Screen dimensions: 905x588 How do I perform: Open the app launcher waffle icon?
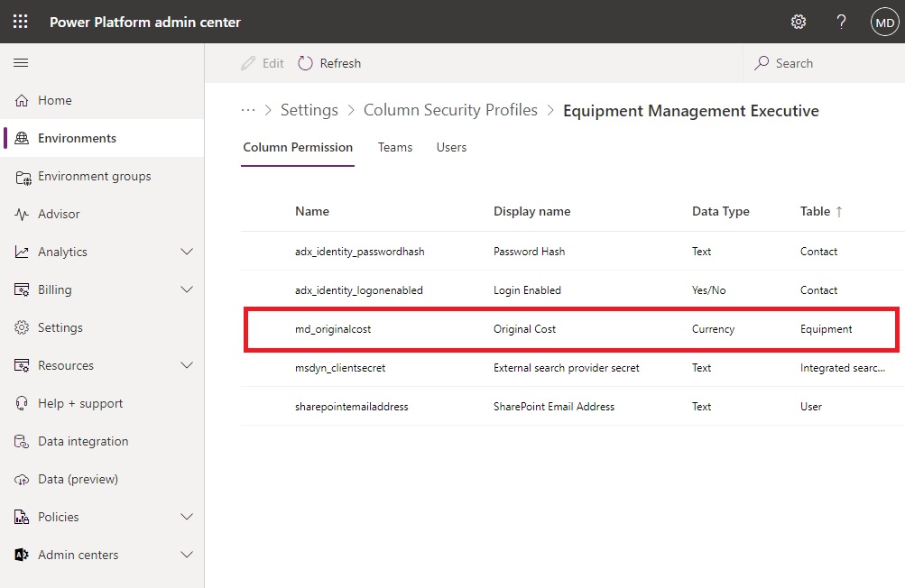pos(20,22)
